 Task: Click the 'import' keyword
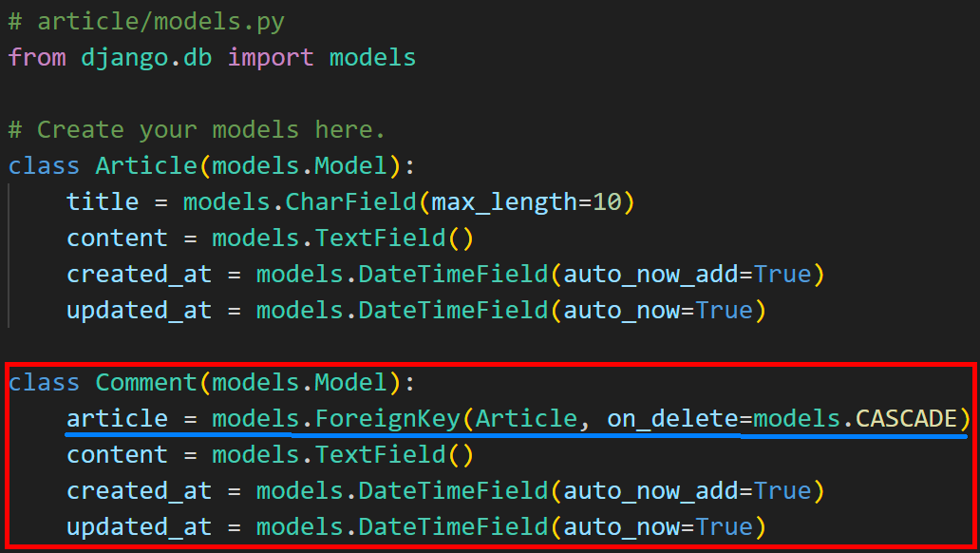(x=271, y=58)
